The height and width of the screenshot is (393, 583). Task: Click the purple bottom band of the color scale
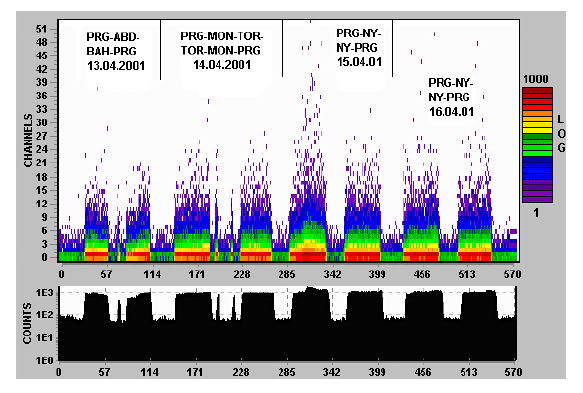point(537,199)
